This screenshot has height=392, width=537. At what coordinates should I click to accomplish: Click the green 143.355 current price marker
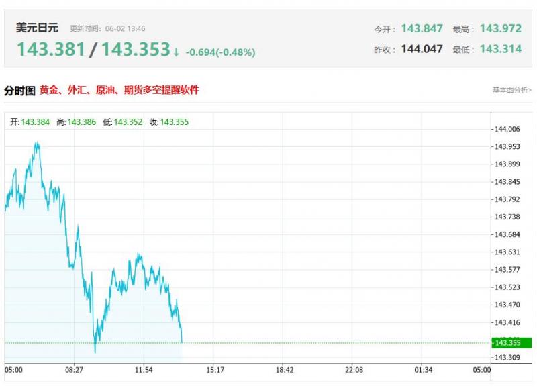pos(511,343)
